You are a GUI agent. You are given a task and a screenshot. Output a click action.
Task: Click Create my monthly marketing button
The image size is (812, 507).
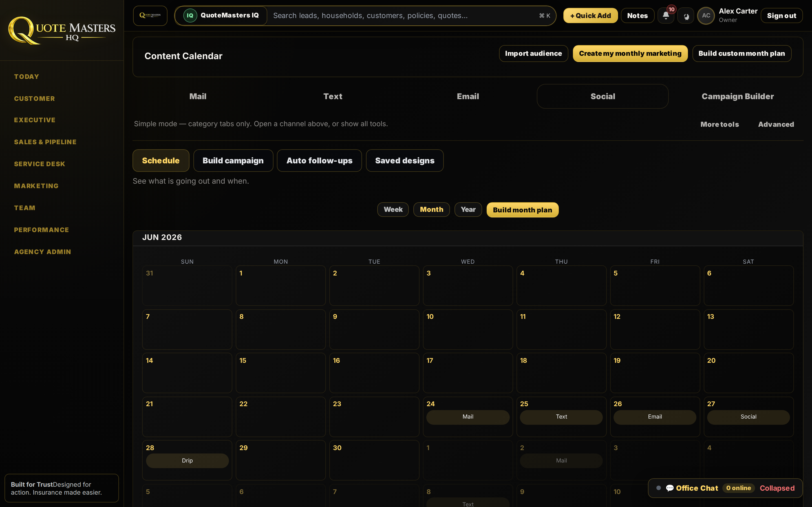630,53
